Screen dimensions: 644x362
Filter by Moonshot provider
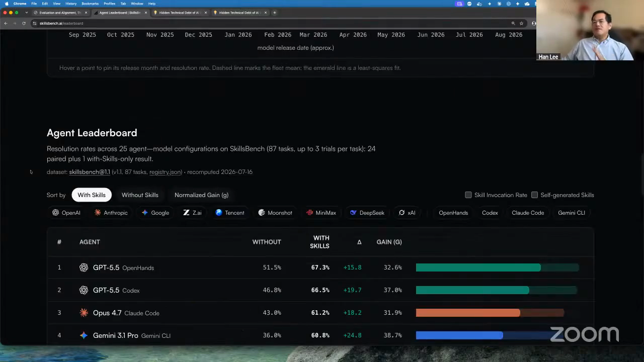pos(275,213)
